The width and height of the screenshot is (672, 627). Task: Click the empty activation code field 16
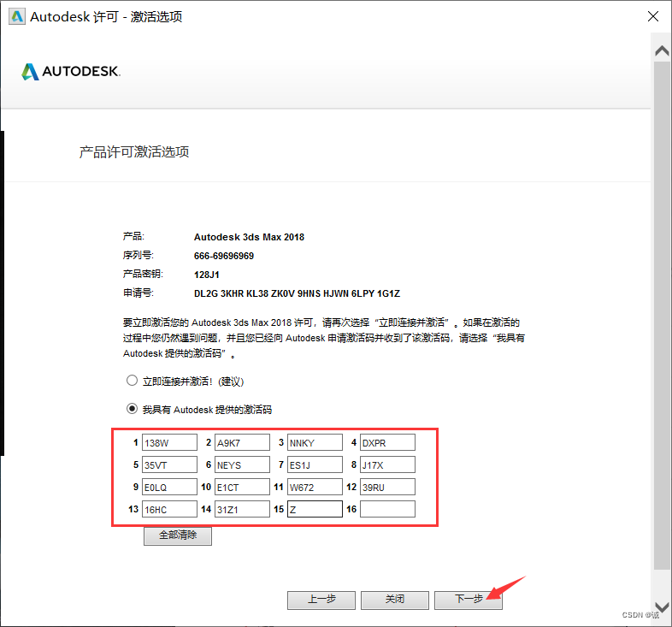tap(387, 510)
